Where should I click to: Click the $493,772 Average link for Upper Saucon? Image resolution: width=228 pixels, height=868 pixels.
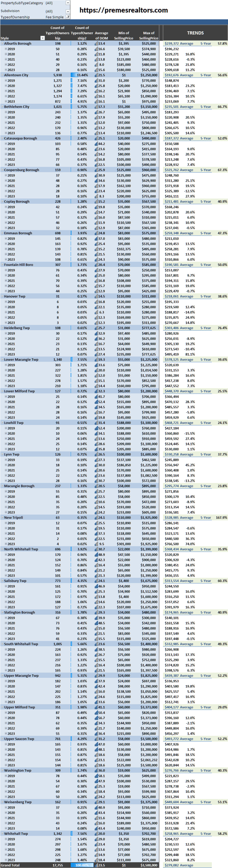pyautogui.click(x=179, y=739)
